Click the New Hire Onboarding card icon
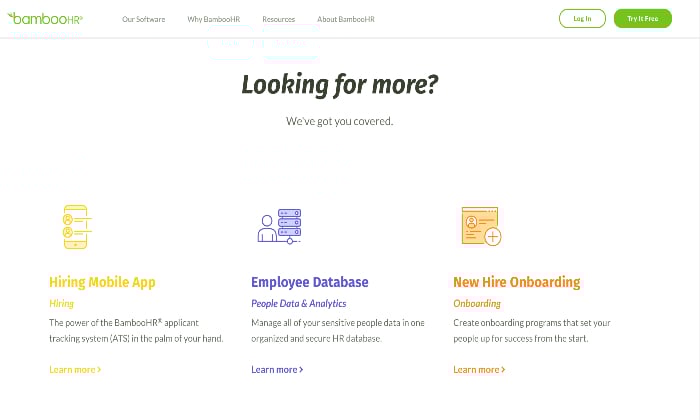Viewport: 700px width, 420px height. click(481, 226)
